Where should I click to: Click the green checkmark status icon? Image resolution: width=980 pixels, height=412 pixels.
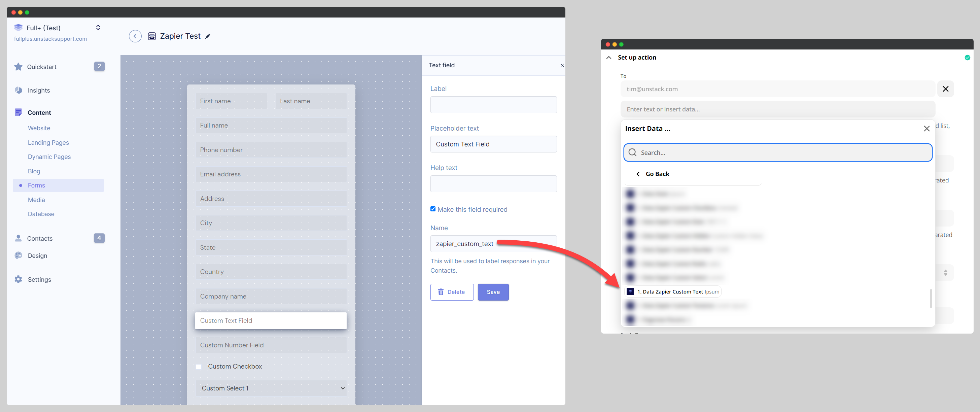coord(967,58)
